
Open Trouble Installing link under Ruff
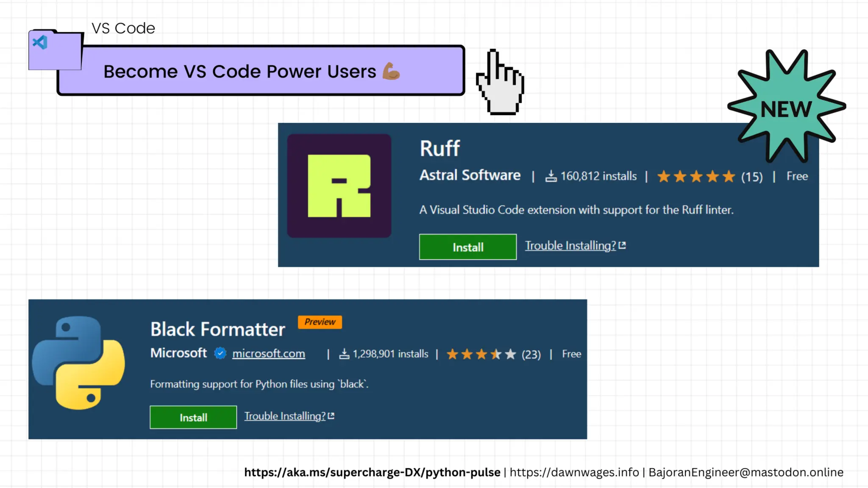click(x=570, y=246)
